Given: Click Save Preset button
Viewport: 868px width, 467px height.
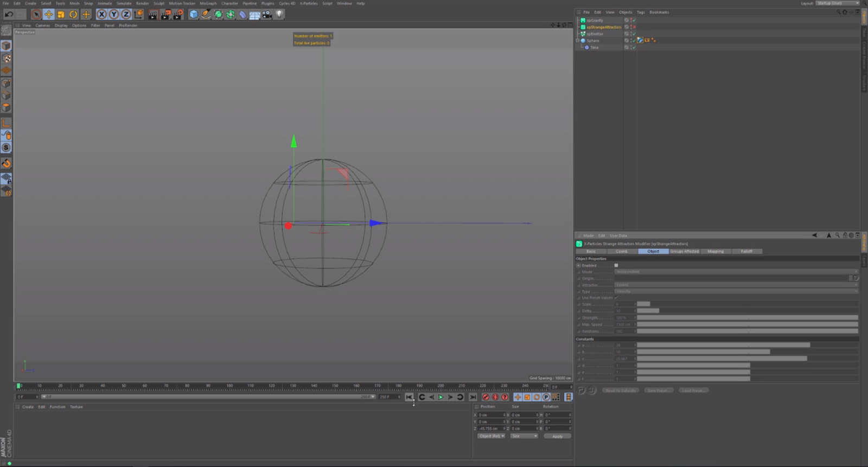Looking at the screenshot, I should 658,391.
